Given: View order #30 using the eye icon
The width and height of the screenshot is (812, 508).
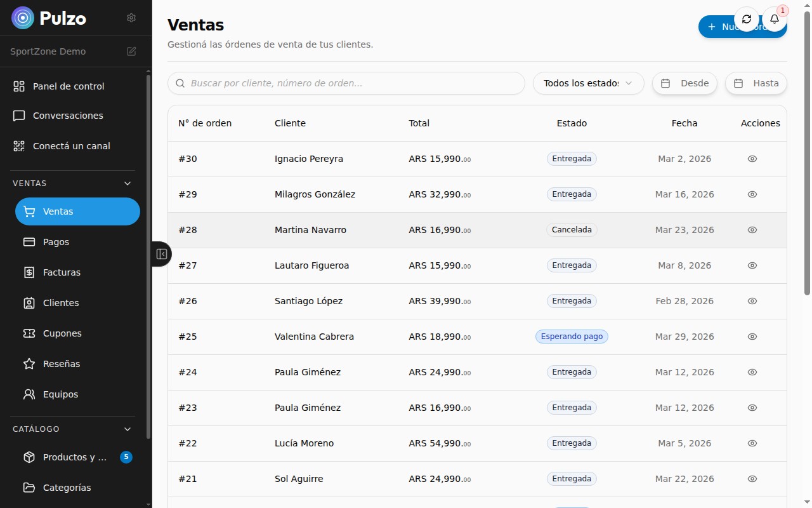Looking at the screenshot, I should click(752, 159).
